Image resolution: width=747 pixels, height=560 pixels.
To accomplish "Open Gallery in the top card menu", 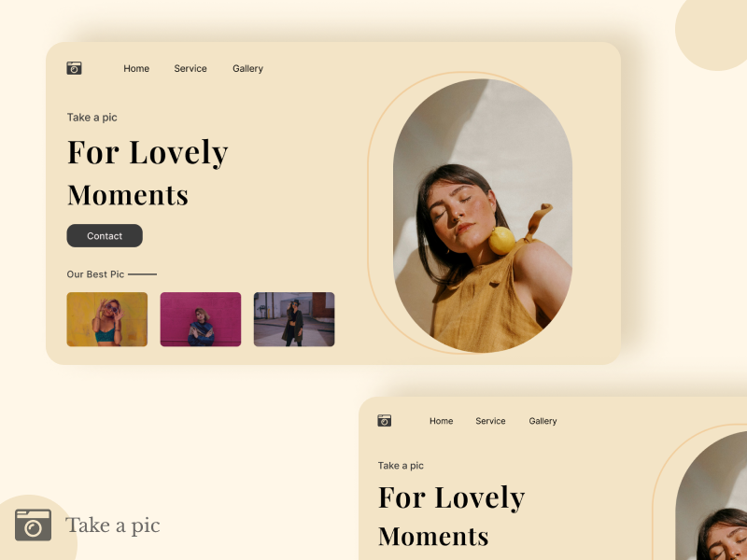I will click(247, 68).
